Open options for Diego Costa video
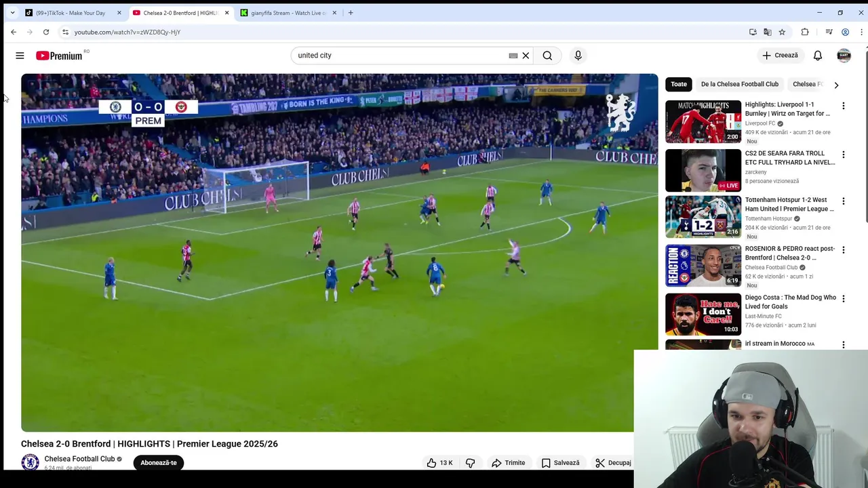Viewport: 868px width, 488px height. click(843, 299)
